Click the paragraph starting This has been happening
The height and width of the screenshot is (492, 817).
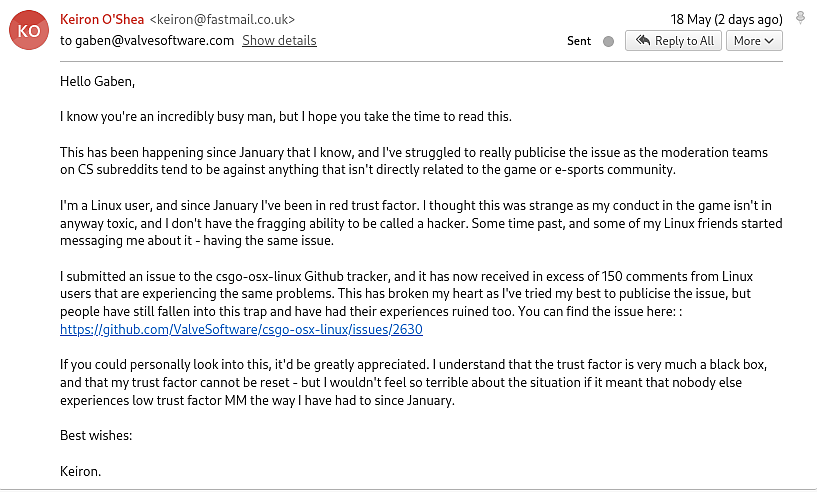point(414,161)
